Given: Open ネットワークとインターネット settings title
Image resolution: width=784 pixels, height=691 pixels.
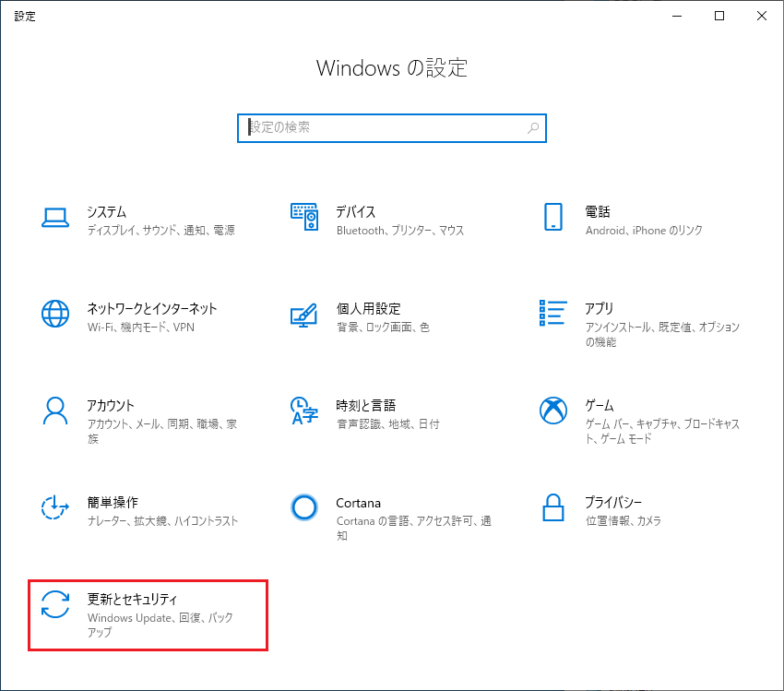Looking at the screenshot, I should tap(152, 308).
